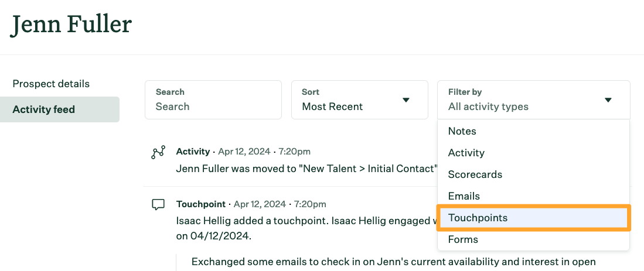Image resolution: width=644 pixels, height=271 pixels.
Task: Click the Jenn Fuller moved activity text
Action: click(x=306, y=169)
